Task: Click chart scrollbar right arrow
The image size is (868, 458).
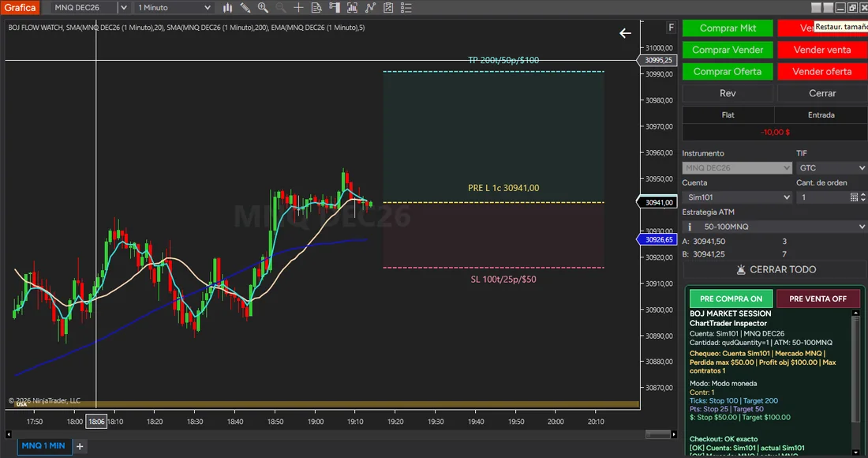Action: point(674,434)
